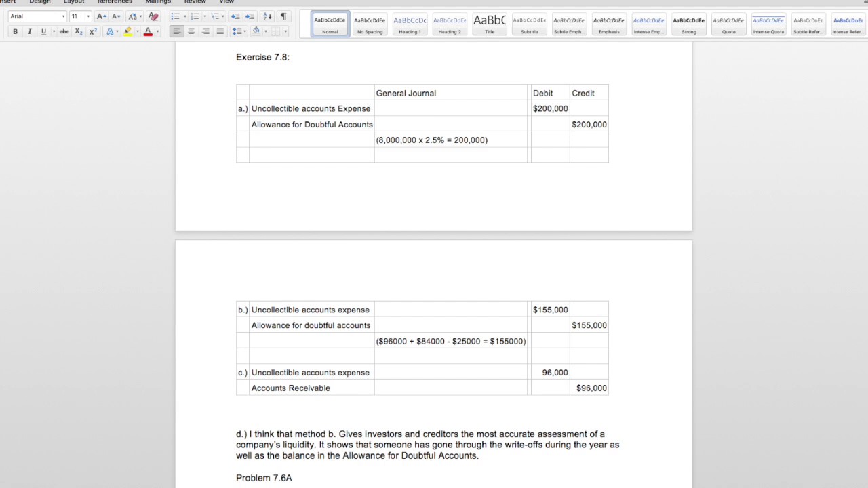Increase the paragraph indent
The image size is (868, 488).
(250, 16)
